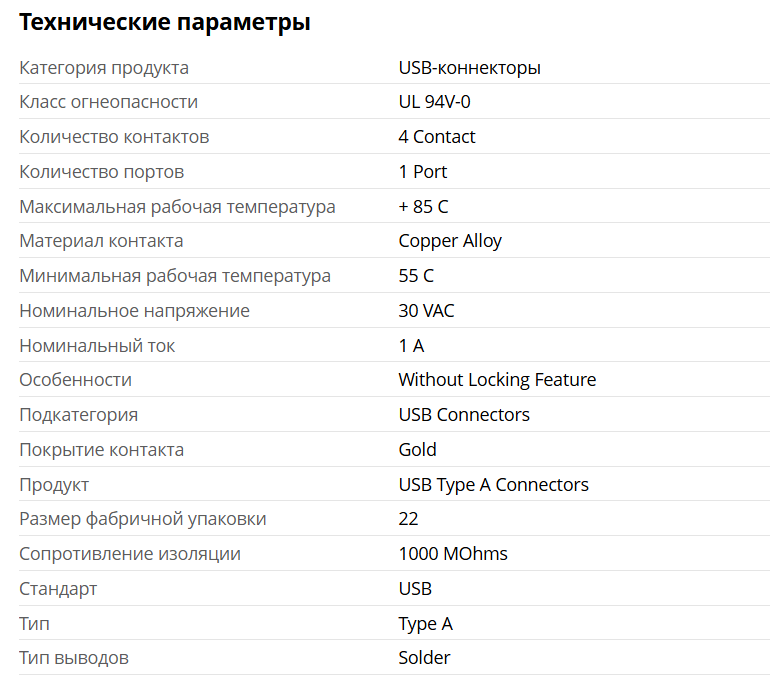770x680 pixels.
Task: Click 'Количество контактов' row label
Action: point(114,137)
